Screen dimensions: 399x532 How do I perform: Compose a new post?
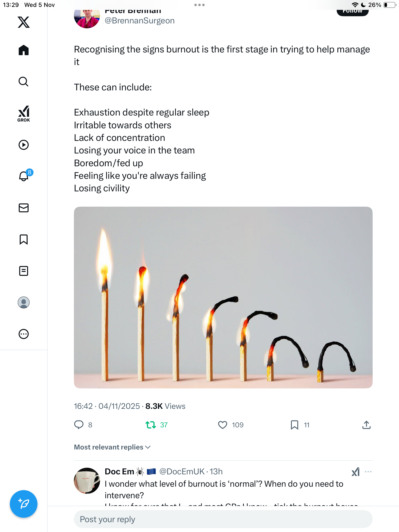[x=24, y=504]
